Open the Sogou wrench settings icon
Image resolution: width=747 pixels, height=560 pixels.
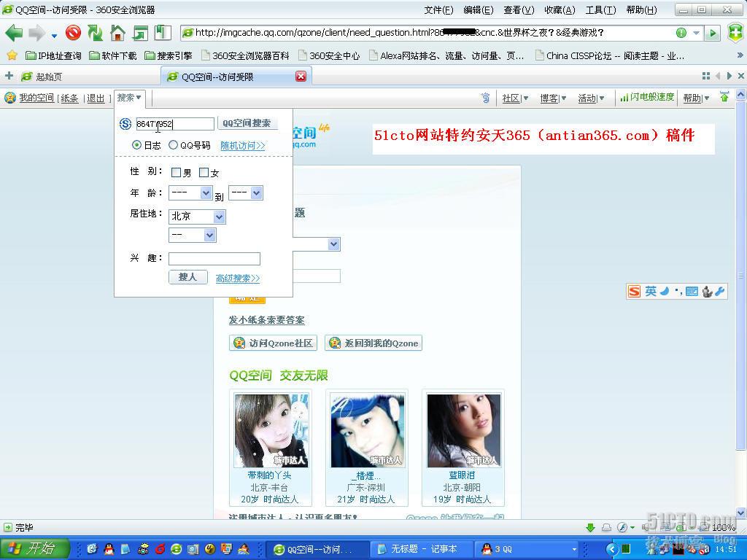coord(719,292)
